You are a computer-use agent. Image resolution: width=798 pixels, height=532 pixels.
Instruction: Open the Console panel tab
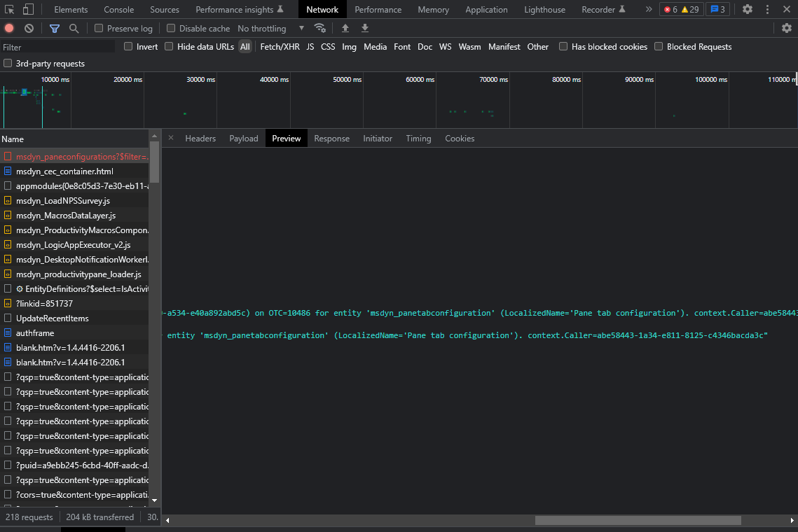pyautogui.click(x=118, y=9)
